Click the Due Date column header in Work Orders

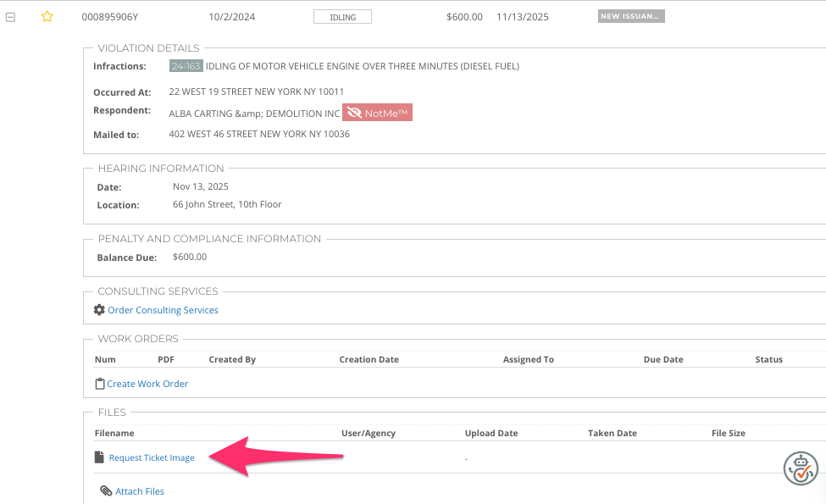(663, 359)
